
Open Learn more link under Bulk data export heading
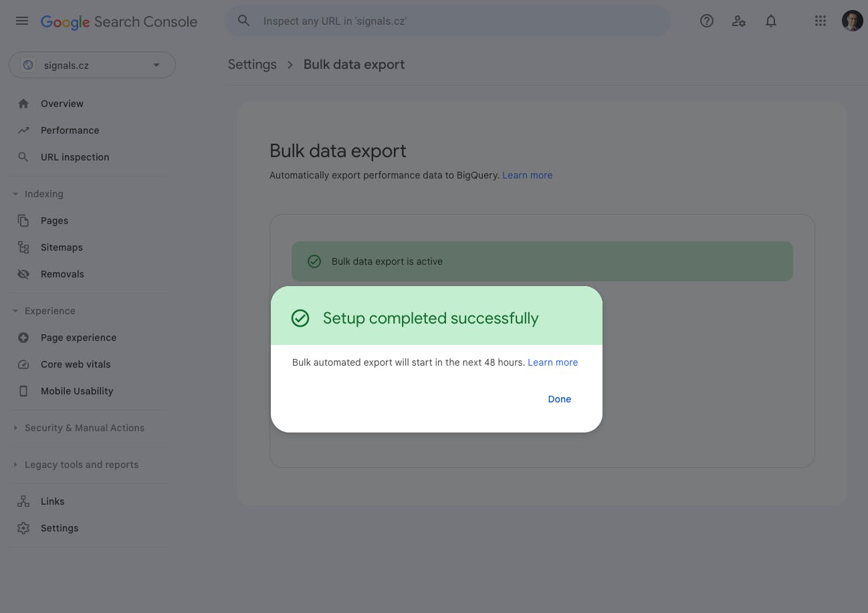(528, 175)
